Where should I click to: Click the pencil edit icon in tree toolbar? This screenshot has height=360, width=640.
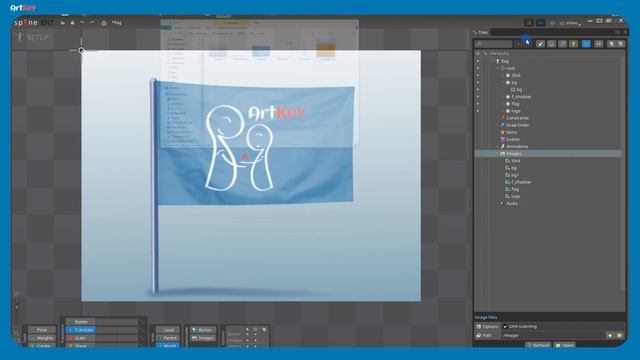coord(540,44)
